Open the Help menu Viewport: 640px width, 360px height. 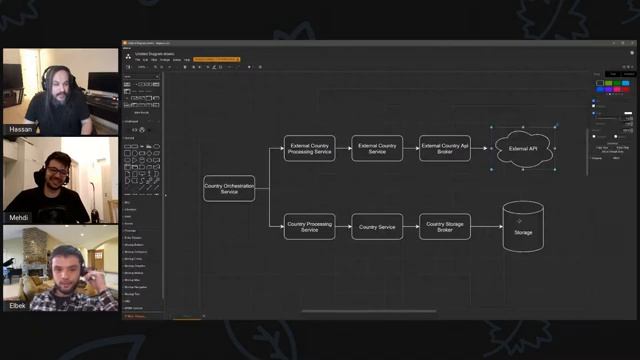187,60
